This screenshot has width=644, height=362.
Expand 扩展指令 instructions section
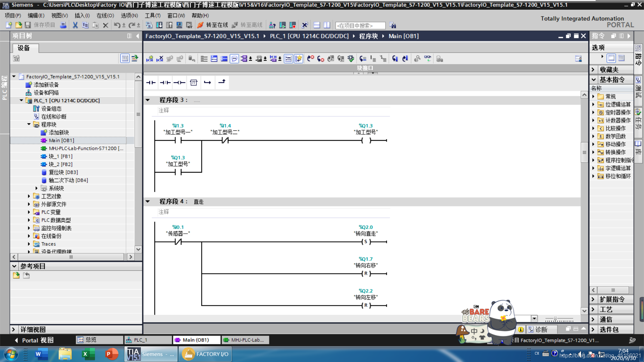593,299
